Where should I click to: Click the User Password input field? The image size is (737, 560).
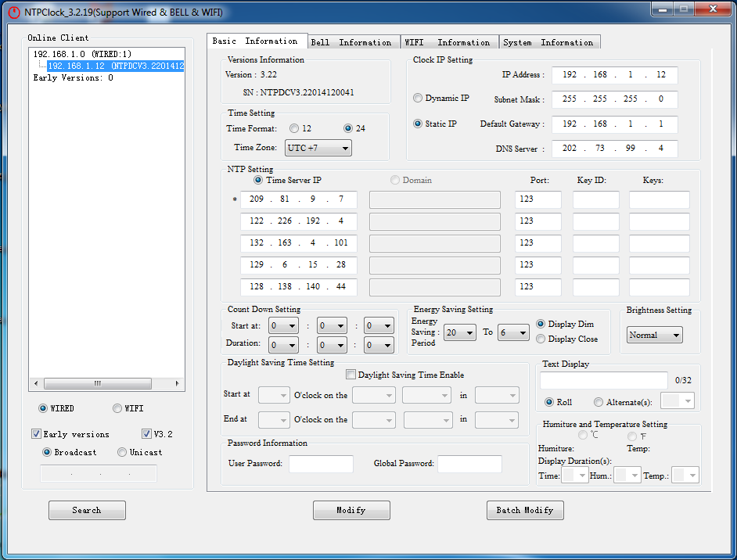(x=321, y=464)
